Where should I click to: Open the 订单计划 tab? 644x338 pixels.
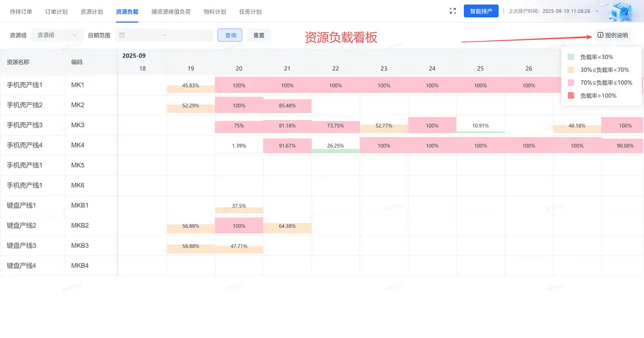[56, 11]
